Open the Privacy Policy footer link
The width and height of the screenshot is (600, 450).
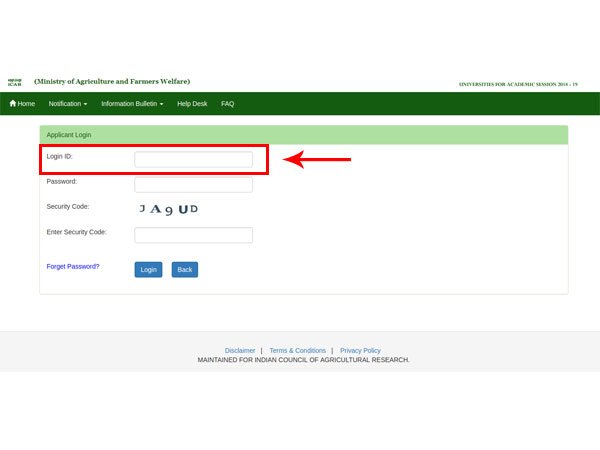(360, 351)
